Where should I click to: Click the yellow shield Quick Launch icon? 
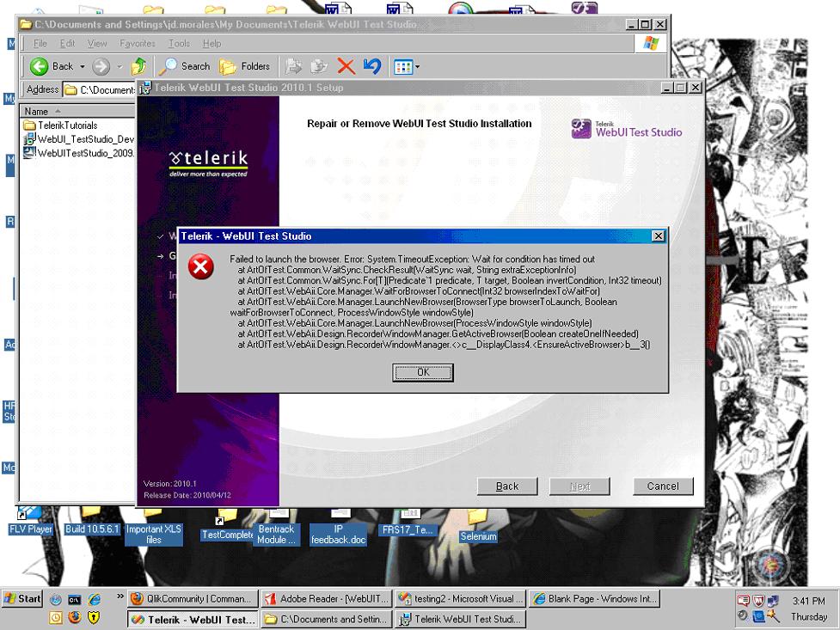94,618
